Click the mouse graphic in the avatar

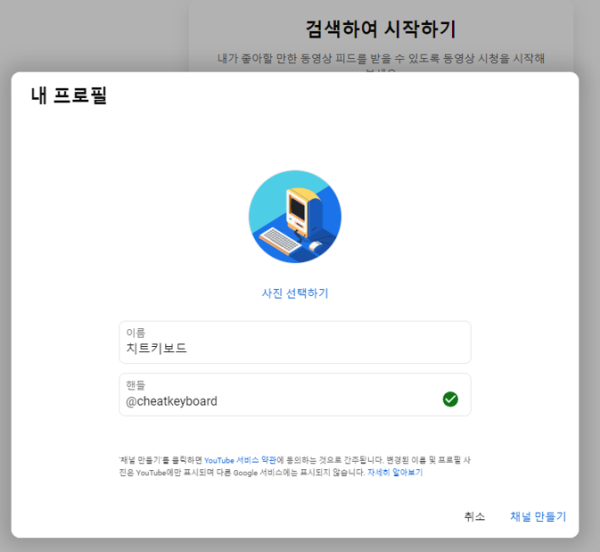tap(316, 245)
